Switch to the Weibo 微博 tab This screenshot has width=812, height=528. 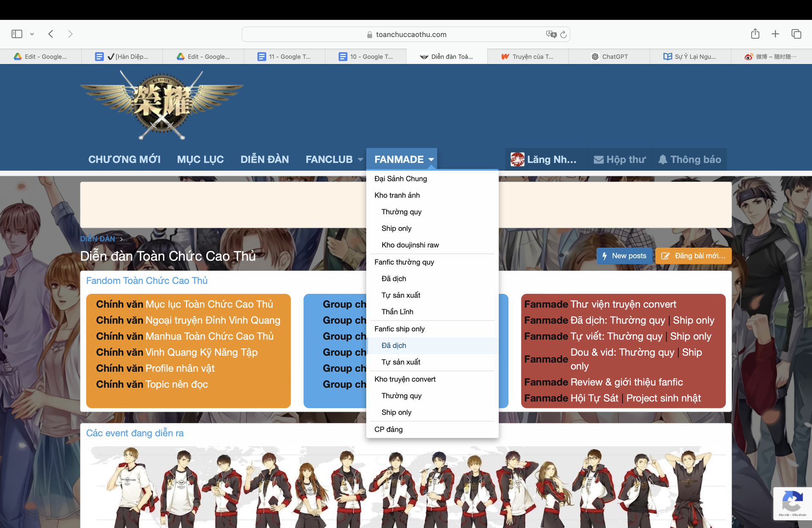coord(771,57)
